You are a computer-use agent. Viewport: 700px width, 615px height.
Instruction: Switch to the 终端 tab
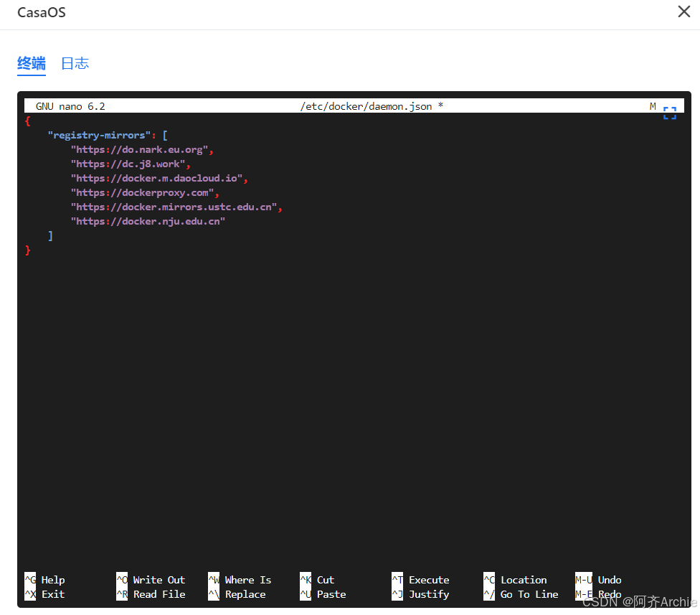click(32, 63)
